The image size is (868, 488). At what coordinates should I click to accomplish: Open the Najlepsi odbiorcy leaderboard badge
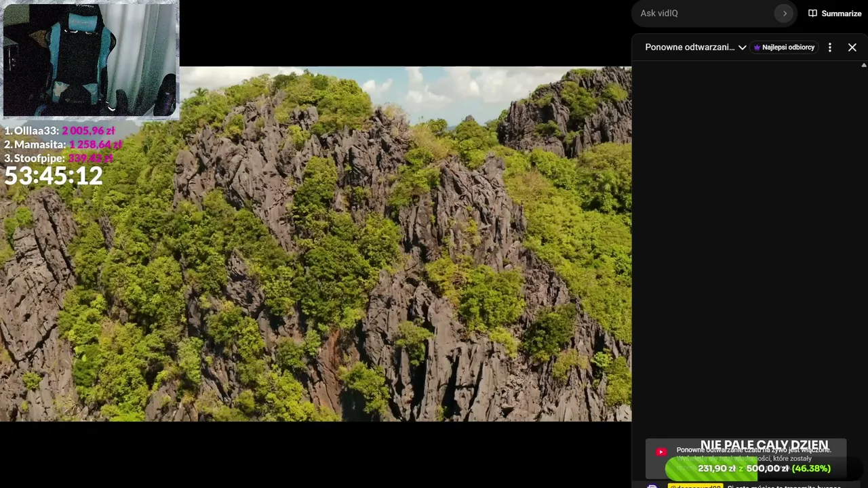point(785,47)
